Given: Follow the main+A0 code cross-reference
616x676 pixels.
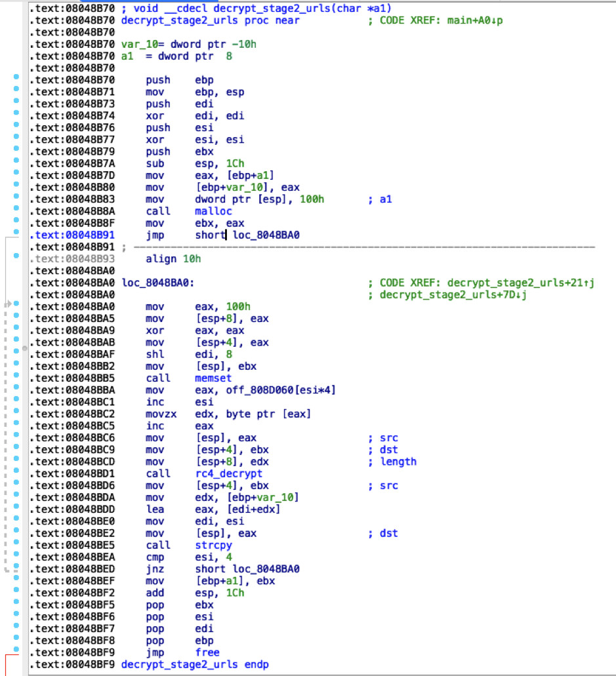Looking at the screenshot, I should 474,20.
